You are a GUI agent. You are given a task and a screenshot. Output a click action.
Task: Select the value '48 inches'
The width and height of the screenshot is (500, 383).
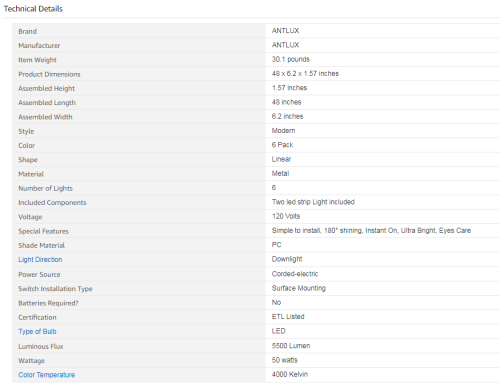pos(286,102)
